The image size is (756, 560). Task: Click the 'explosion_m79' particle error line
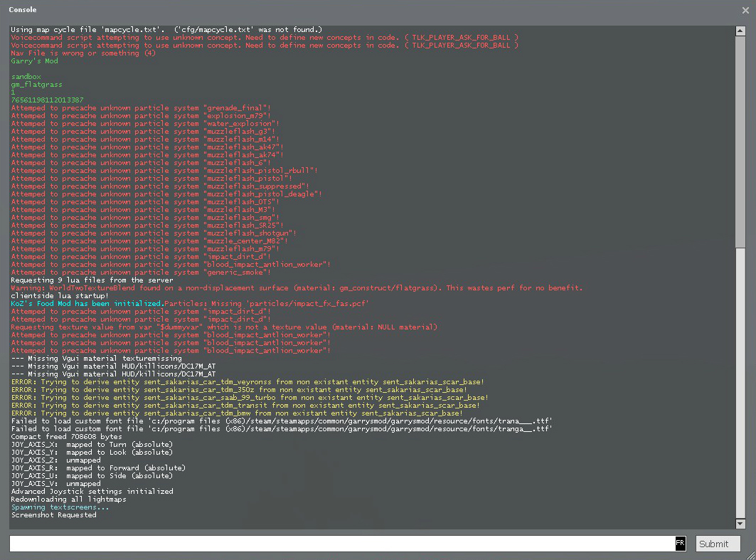point(141,116)
